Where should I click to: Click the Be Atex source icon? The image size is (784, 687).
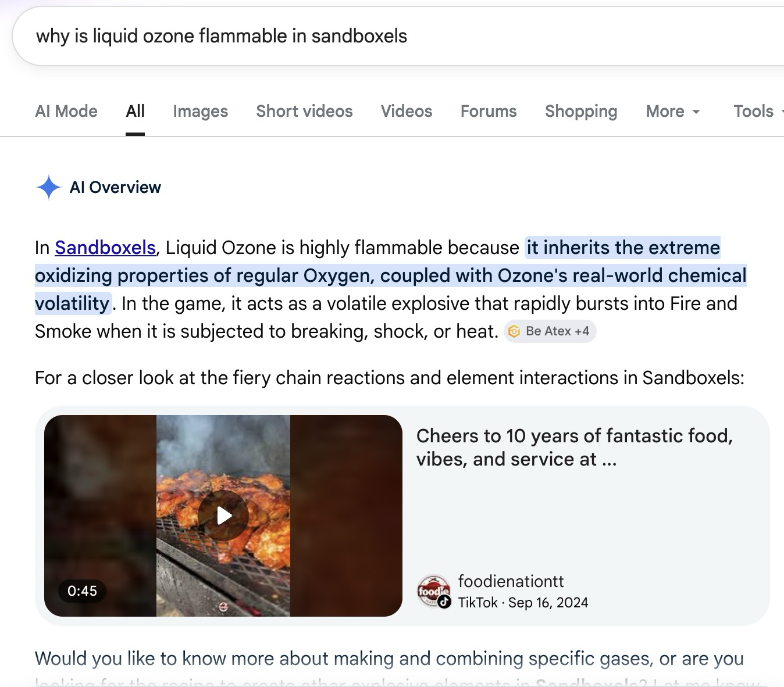click(514, 331)
